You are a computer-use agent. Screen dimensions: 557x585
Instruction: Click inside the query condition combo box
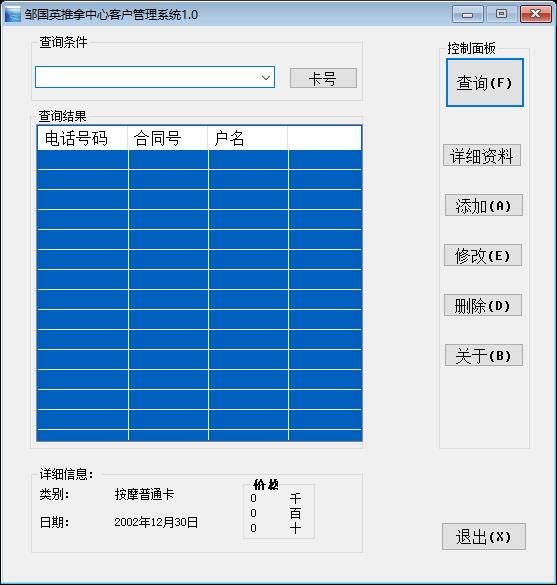point(155,77)
